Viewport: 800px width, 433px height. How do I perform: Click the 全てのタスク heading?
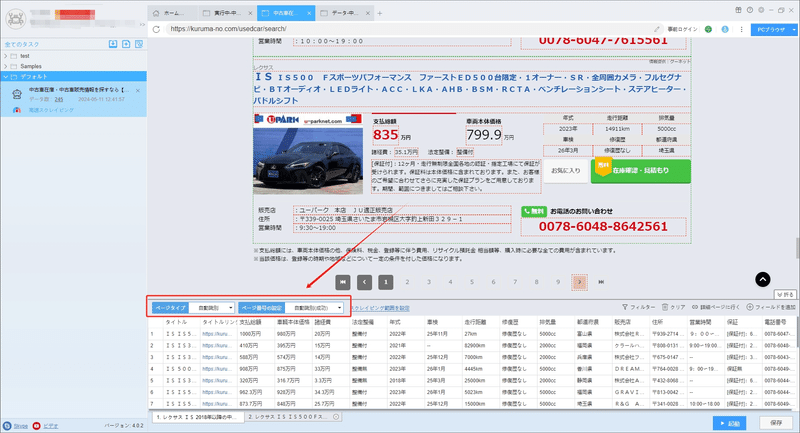pyautogui.click(x=21, y=44)
